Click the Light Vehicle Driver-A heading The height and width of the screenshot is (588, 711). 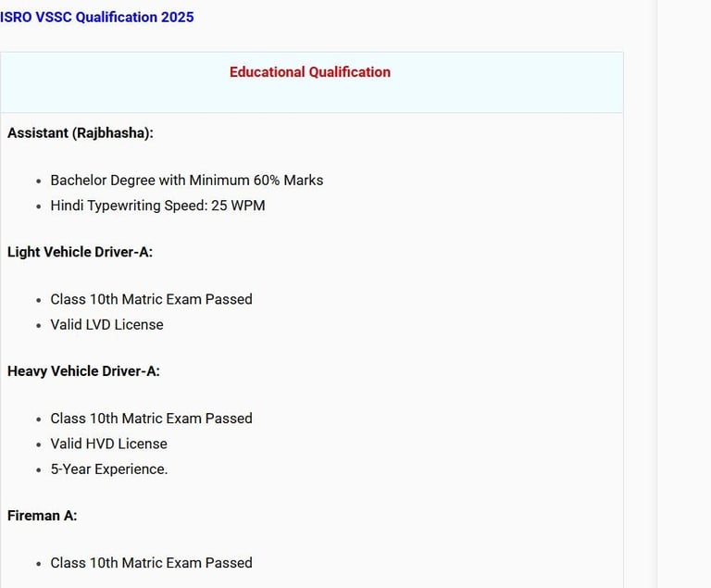[x=80, y=252]
